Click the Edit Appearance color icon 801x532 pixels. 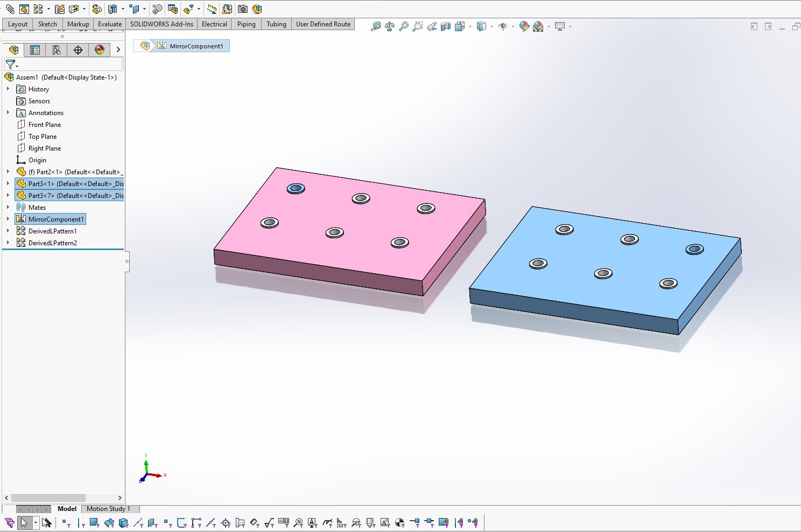coord(524,26)
